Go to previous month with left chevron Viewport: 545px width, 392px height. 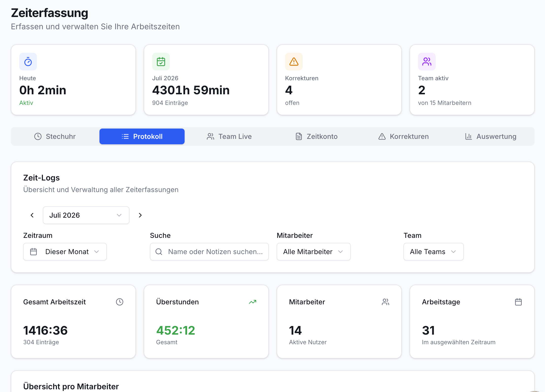tap(32, 215)
